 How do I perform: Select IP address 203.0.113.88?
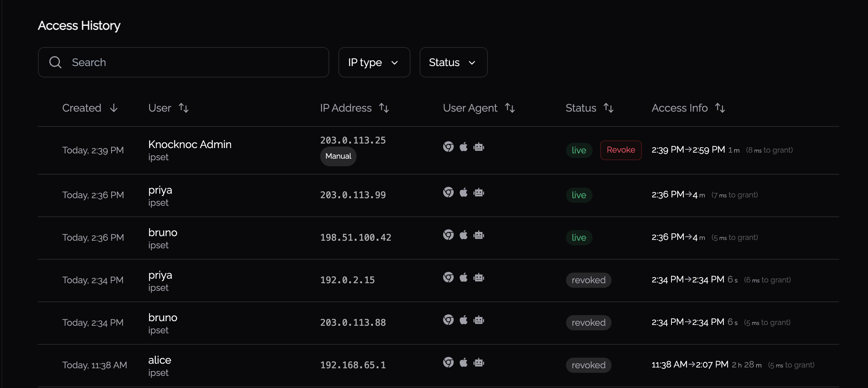(353, 323)
